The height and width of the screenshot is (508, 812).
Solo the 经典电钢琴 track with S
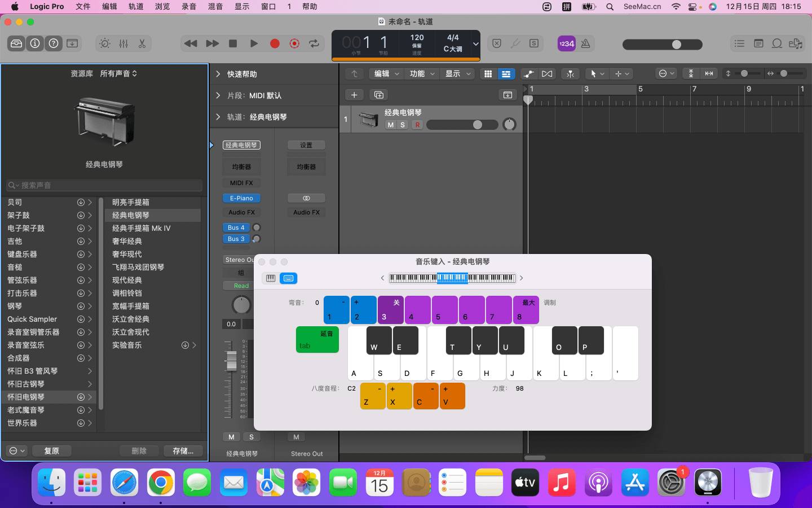pos(403,125)
